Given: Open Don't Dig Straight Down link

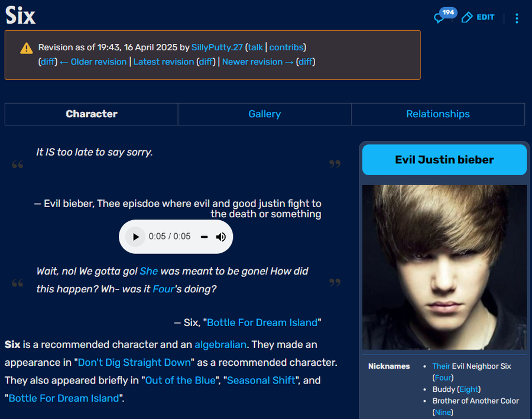Looking at the screenshot, I should tap(134, 362).
